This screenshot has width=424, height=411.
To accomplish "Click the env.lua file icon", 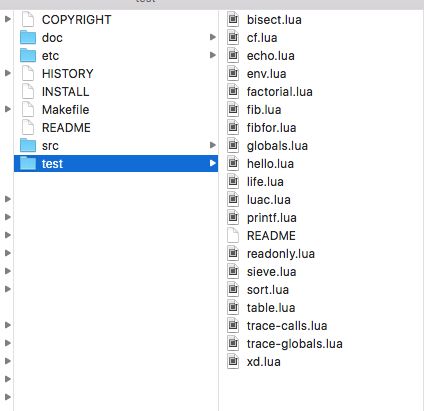I will (233, 73).
